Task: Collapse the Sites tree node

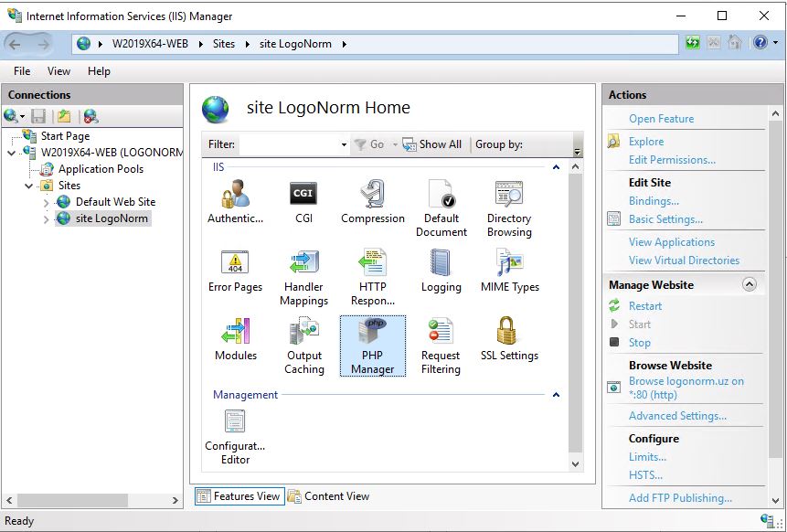Action: pyautogui.click(x=29, y=186)
